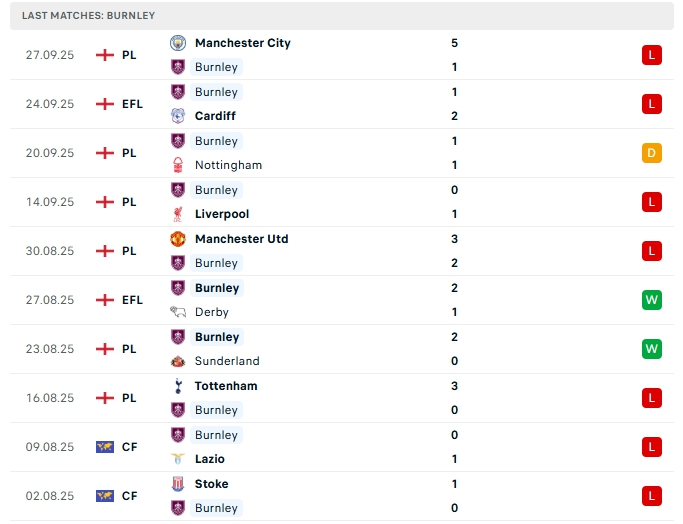
Task: Click the Manchester City club crest
Action: click(178, 43)
